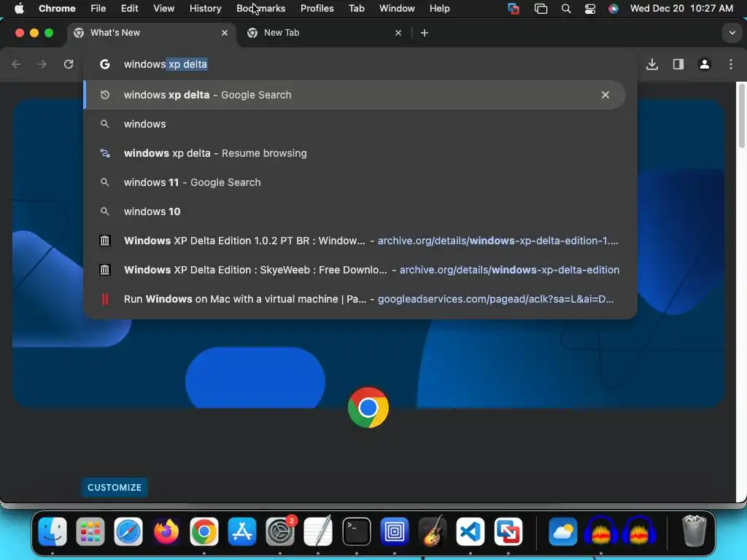The height and width of the screenshot is (560, 747).
Task: Select 'windows xp delta - Google Search' suggestion
Action: coord(355,95)
